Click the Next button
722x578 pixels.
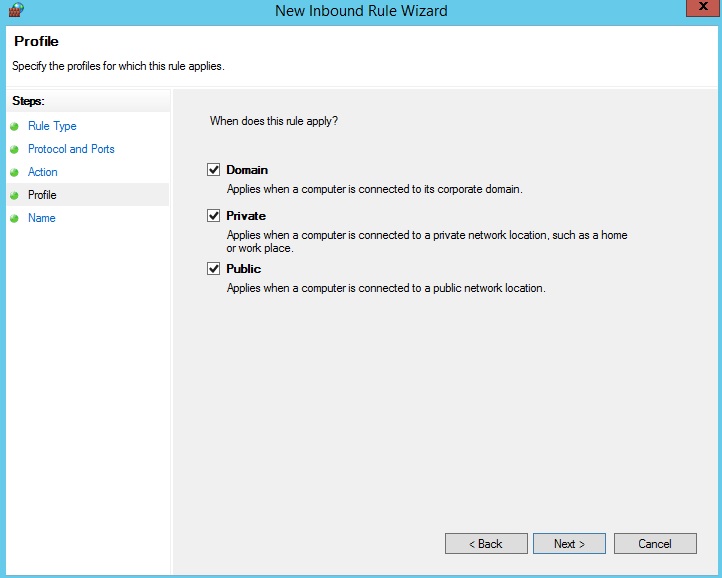coord(569,544)
